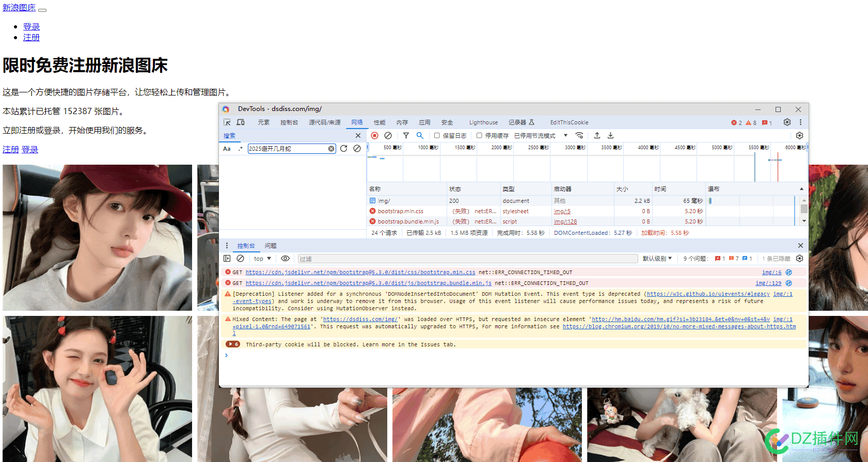Clear search results in search pane
868x462 pixels.
[357, 148]
